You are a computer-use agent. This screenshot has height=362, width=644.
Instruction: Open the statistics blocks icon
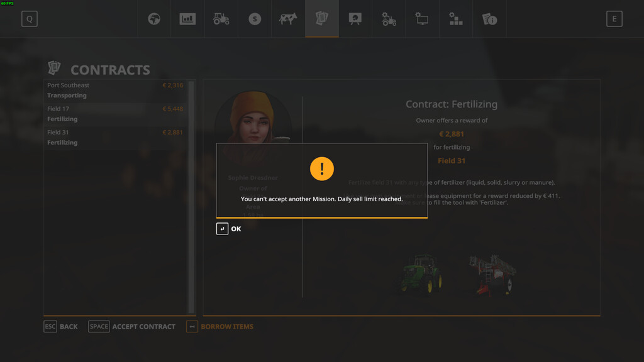point(455,19)
